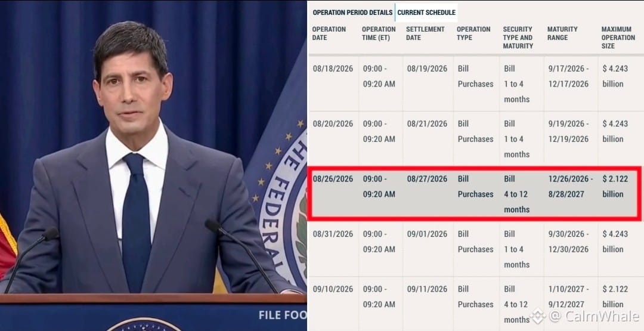Click the press conference photo of the speaker

[x=153, y=166]
